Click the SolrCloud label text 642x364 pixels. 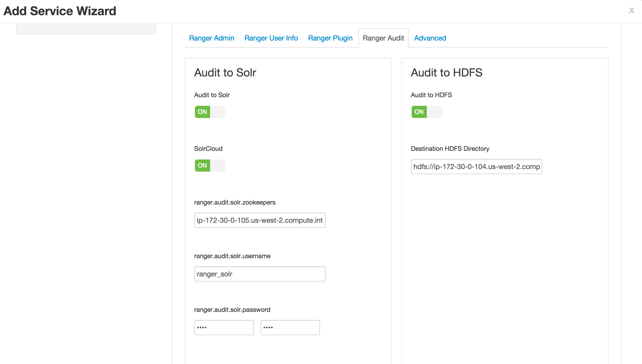click(208, 149)
